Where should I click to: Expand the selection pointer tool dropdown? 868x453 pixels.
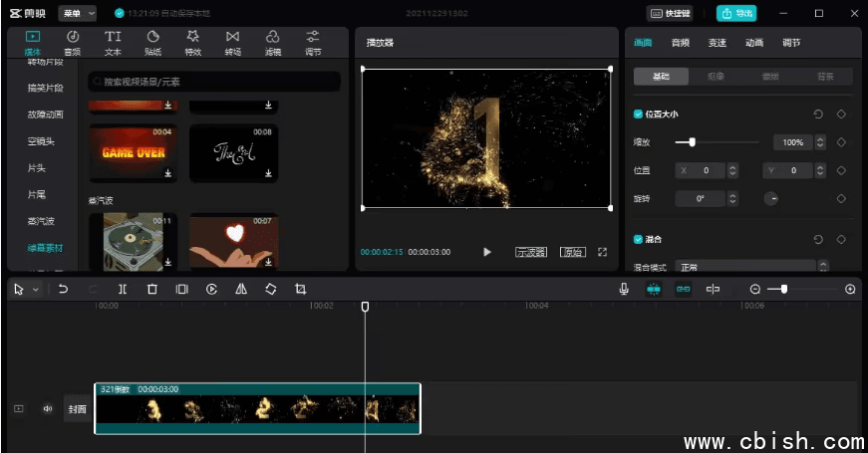[35, 290]
